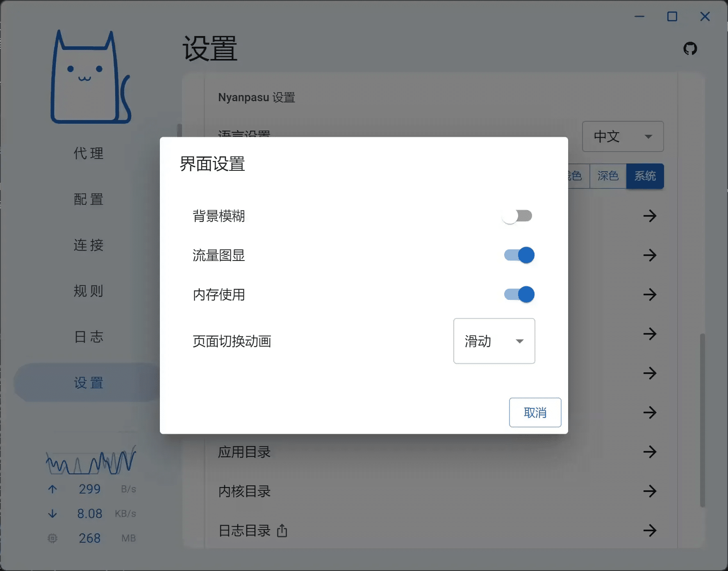Open the 连接 sidebar page
The width and height of the screenshot is (728, 571).
(89, 245)
